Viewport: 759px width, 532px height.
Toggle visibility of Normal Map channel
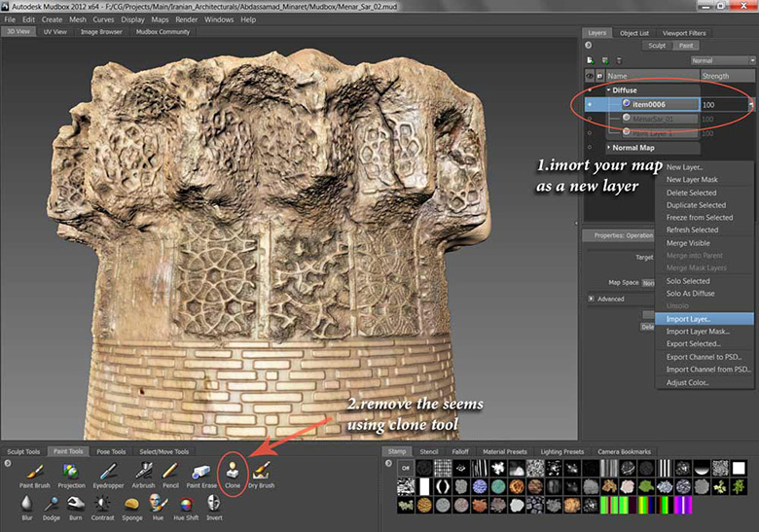pos(590,148)
